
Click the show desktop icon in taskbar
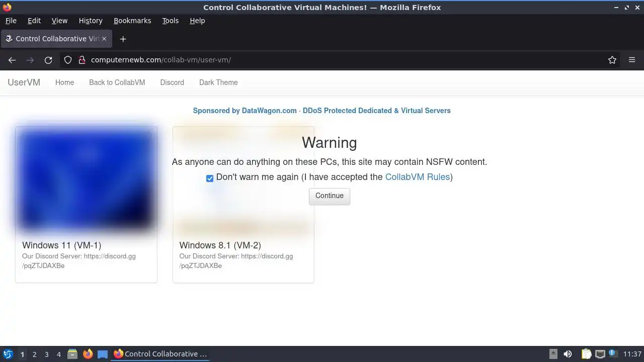pos(103,354)
